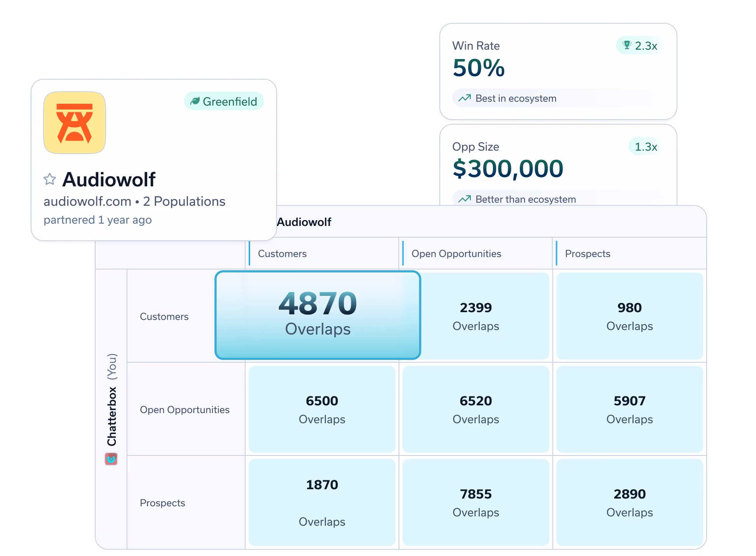Open the 980 Overlaps cell
Screen dimensions: 756x556
click(x=629, y=316)
